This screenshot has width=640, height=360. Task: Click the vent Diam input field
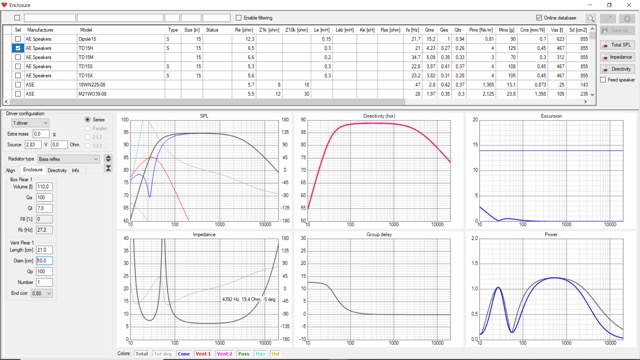[x=44, y=260]
